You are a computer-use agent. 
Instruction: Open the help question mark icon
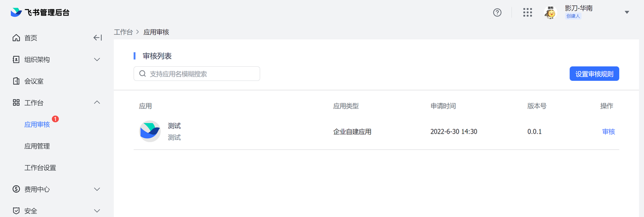point(497,13)
